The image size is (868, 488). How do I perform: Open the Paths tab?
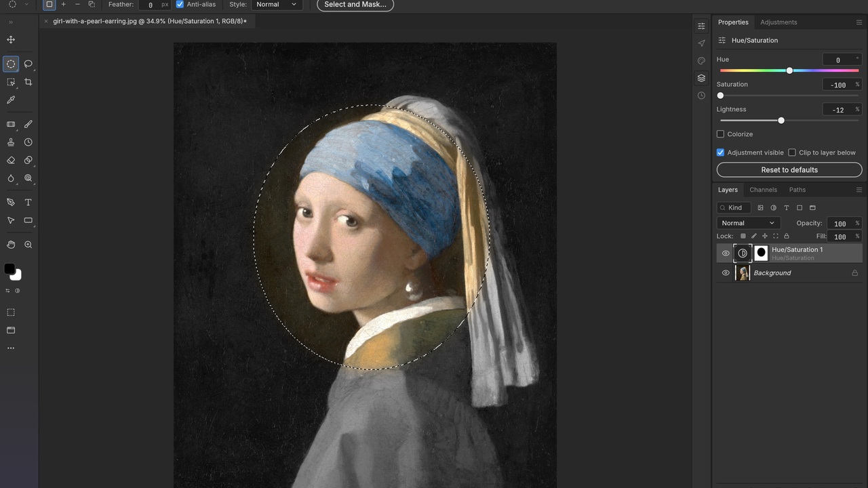(797, 190)
